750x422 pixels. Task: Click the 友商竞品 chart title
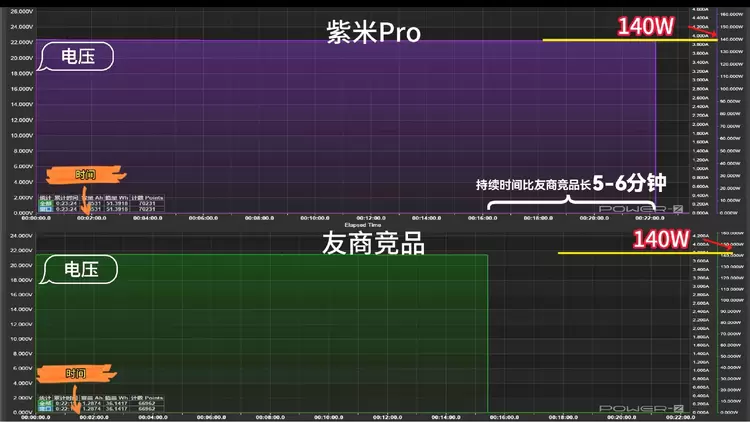point(373,243)
